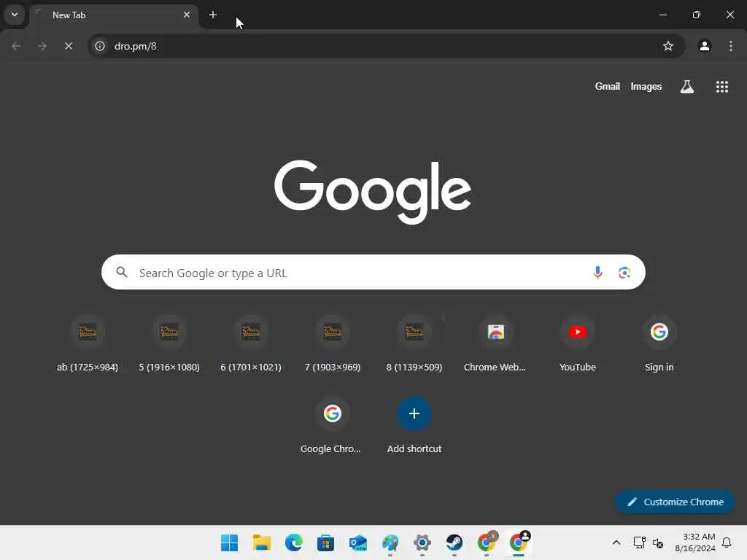The width and height of the screenshot is (747, 560).
Task: Open the muted volume tray icon
Action: point(658,542)
